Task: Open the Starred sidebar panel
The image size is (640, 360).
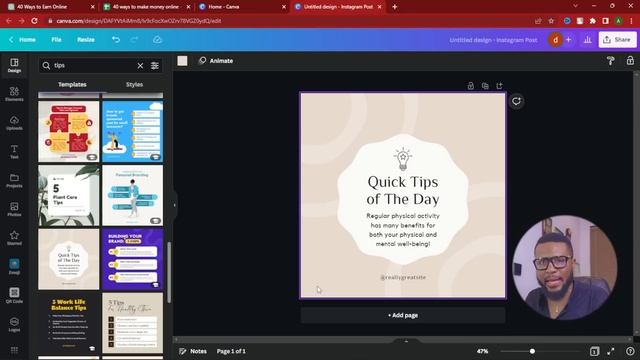Action: [14, 238]
